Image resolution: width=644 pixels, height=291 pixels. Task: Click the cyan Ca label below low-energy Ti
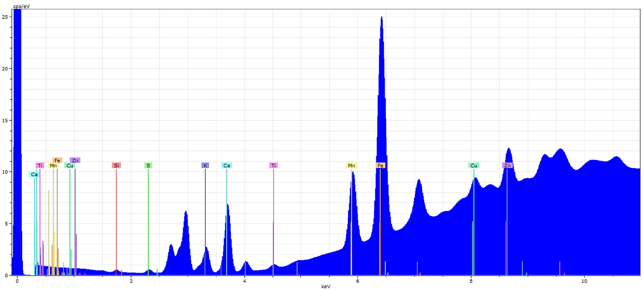pyautogui.click(x=34, y=174)
